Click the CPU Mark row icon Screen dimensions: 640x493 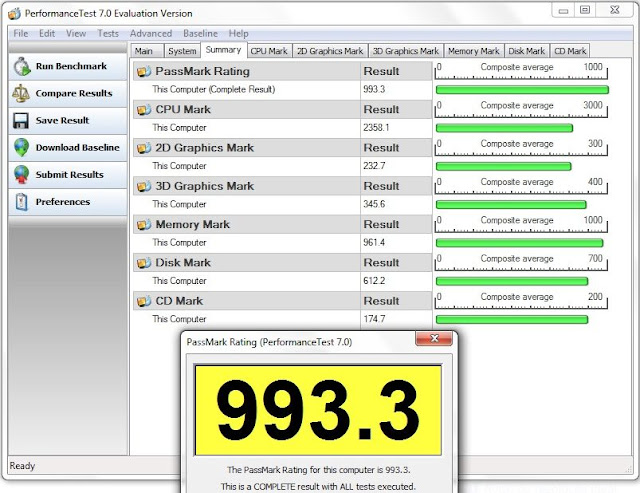(x=144, y=110)
